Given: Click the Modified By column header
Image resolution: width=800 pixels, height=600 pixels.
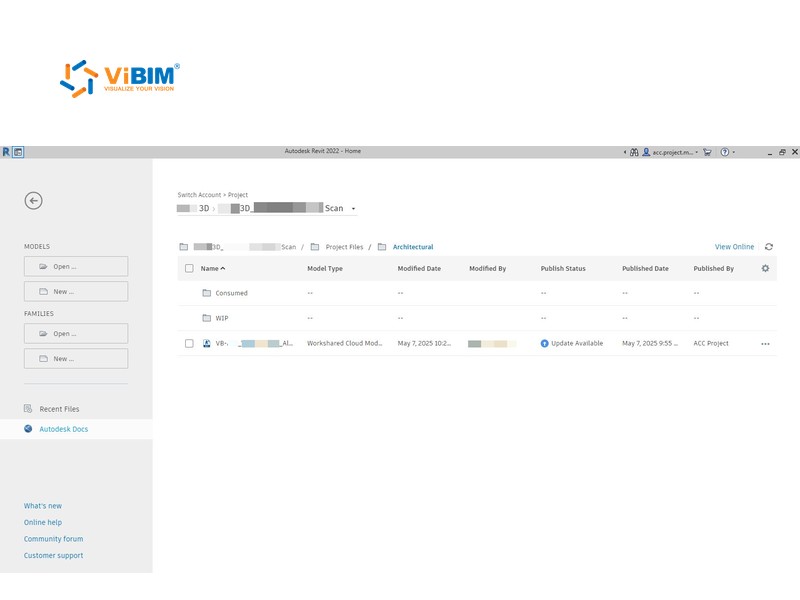Looking at the screenshot, I should 488,268.
